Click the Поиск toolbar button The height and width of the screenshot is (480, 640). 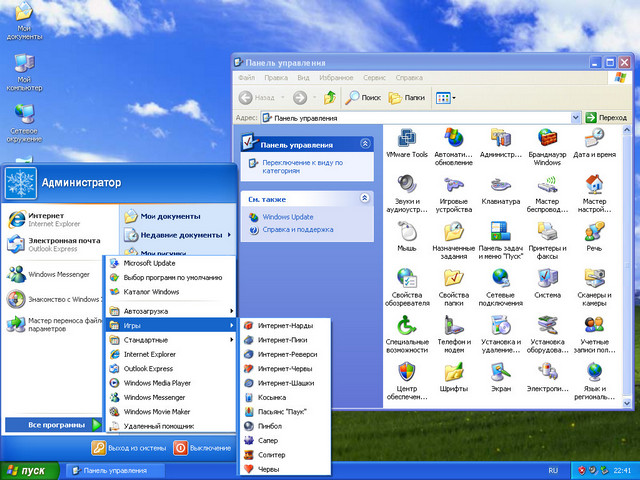(363, 97)
